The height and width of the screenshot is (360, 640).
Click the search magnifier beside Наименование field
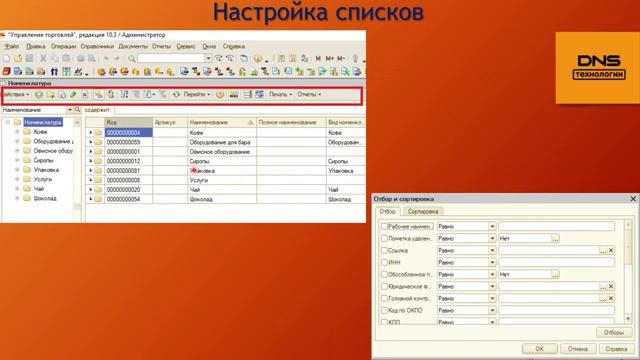tap(77, 110)
